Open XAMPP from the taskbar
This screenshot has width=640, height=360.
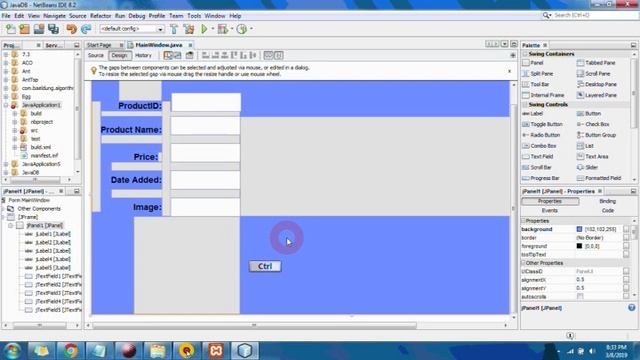click(216, 351)
